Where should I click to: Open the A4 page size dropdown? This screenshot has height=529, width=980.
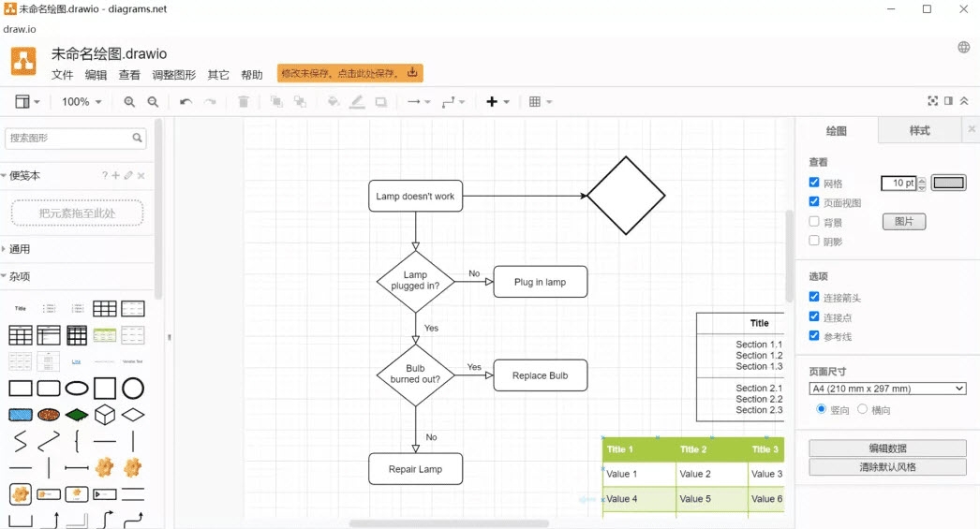pyautogui.click(x=886, y=389)
